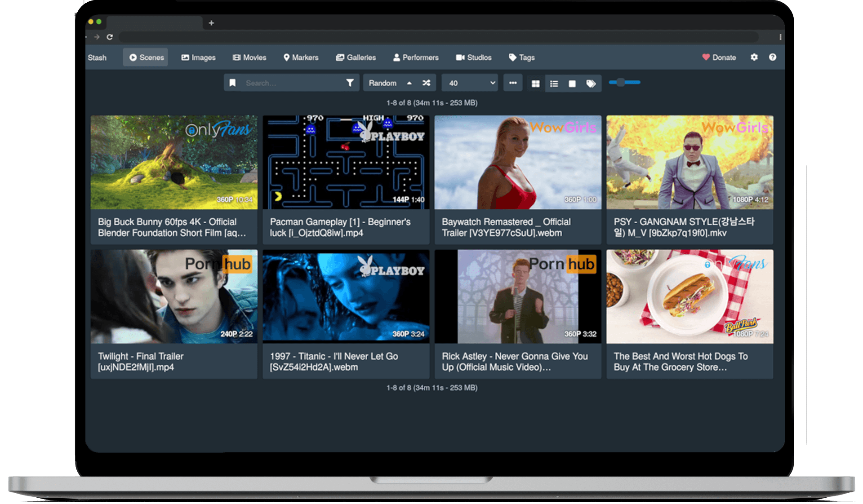Click title 'Twilight - Final Trailer'
863x504 pixels.
[x=141, y=362]
